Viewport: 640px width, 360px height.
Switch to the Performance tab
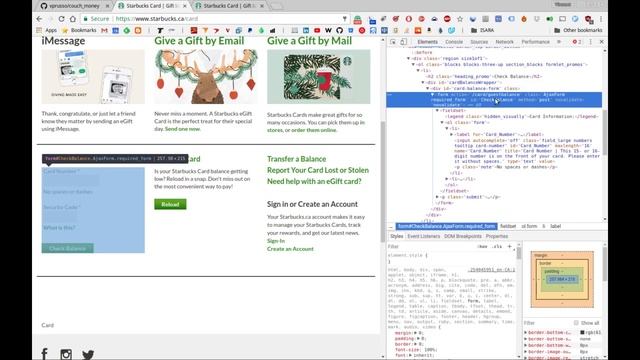536,42
